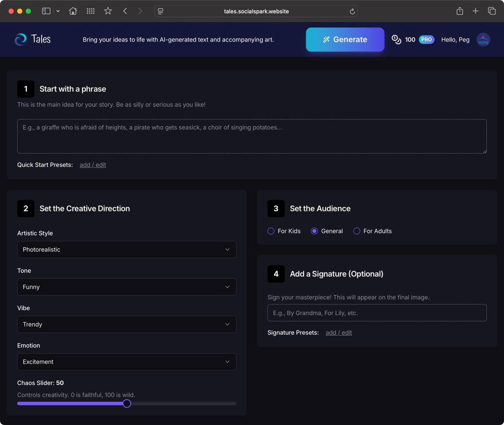The height and width of the screenshot is (425, 504).
Task: Show the tab overview icon
Action: [x=492, y=11]
